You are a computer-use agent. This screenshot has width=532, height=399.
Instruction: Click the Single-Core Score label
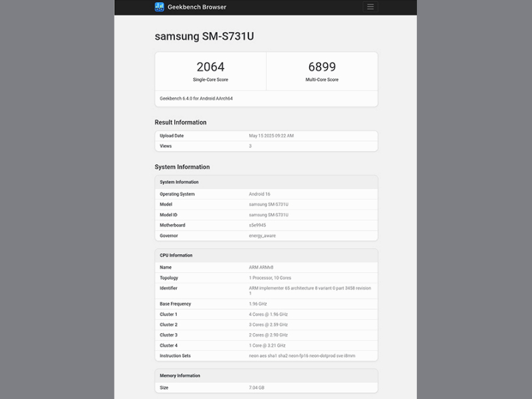(x=210, y=80)
